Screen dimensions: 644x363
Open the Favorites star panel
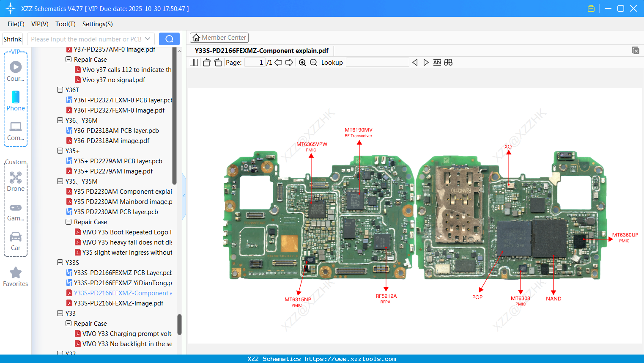16,276
